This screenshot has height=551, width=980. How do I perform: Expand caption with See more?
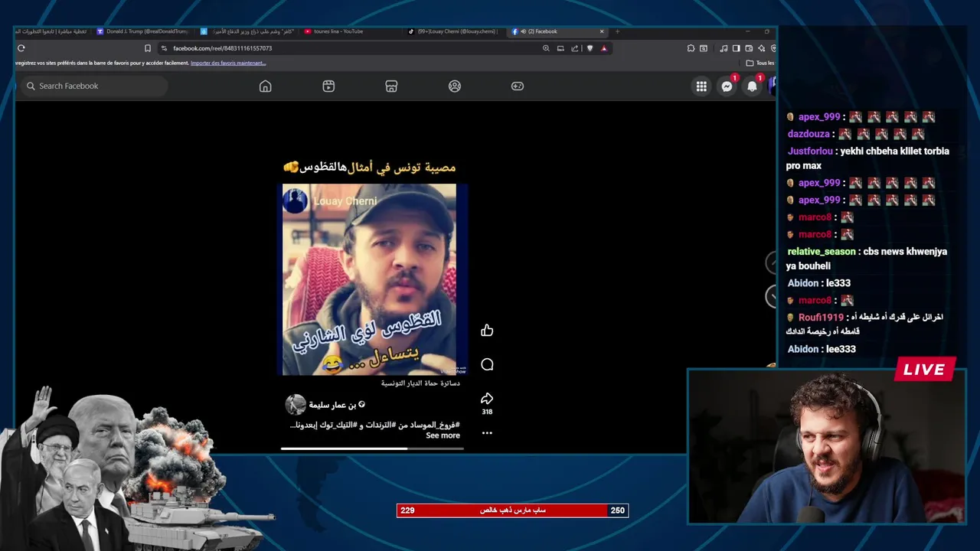[443, 435]
